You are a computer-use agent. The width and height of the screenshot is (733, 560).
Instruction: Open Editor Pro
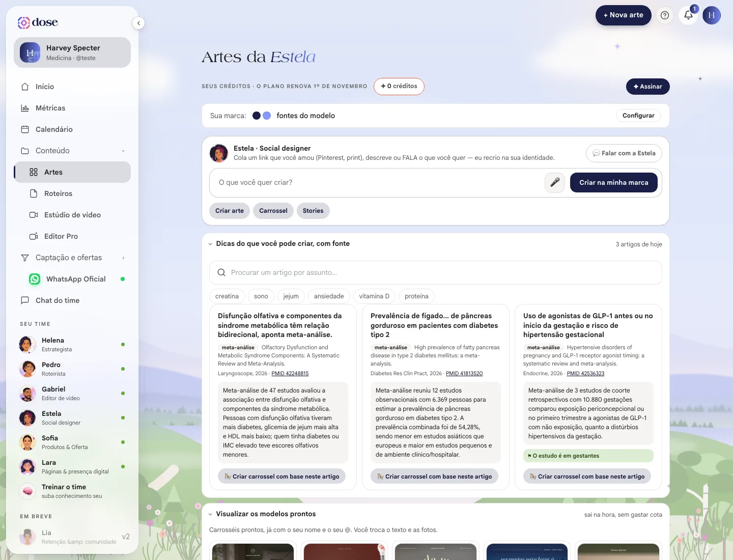[72, 236]
